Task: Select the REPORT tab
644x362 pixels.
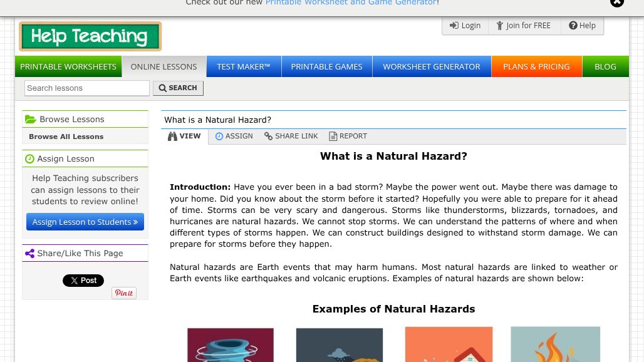Action: pos(348,137)
